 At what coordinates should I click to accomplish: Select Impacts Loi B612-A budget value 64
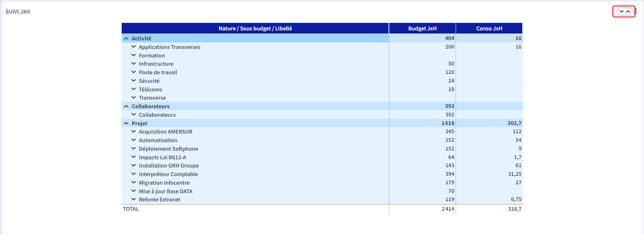click(x=451, y=157)
